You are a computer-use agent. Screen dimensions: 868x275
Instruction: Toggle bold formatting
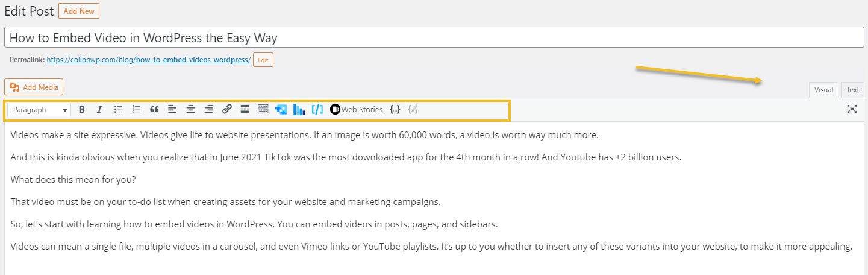(82, 109)
